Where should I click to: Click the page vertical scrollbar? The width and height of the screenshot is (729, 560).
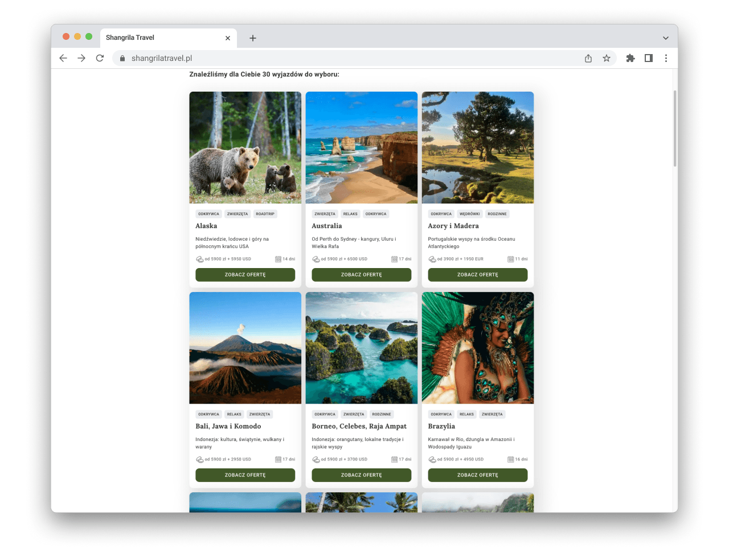click(x=675, y=128)
